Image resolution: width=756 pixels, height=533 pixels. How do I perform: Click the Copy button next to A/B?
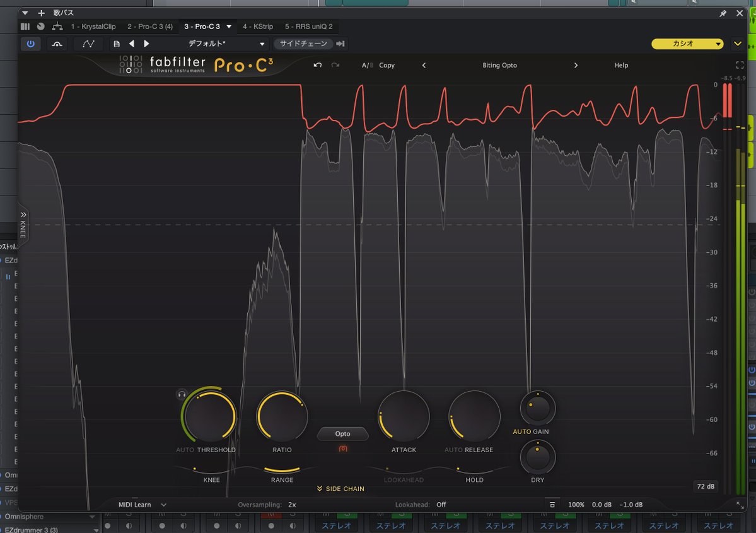(x=387, y=65)
